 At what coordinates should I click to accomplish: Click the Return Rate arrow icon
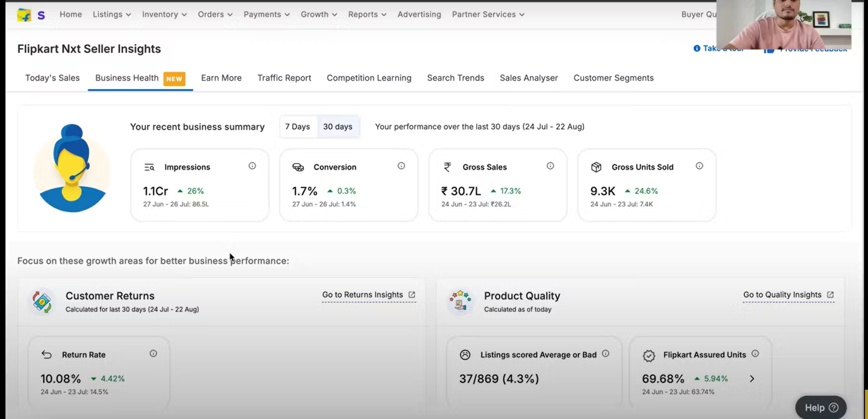[47, 354]
